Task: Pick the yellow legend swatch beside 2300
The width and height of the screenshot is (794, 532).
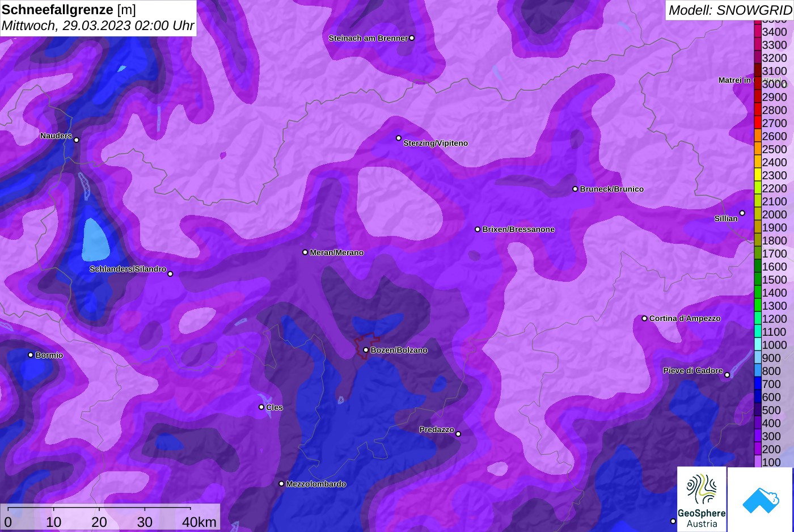Action: [758, 175]
